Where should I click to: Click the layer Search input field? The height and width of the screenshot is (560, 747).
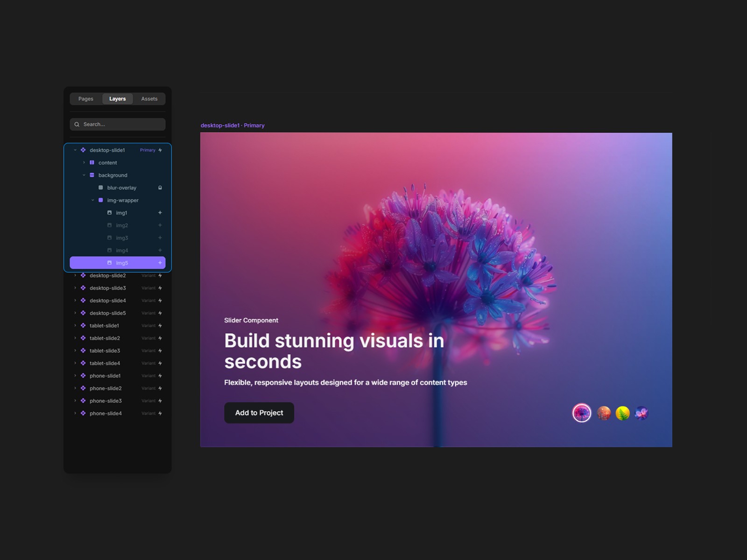(118, 124)
